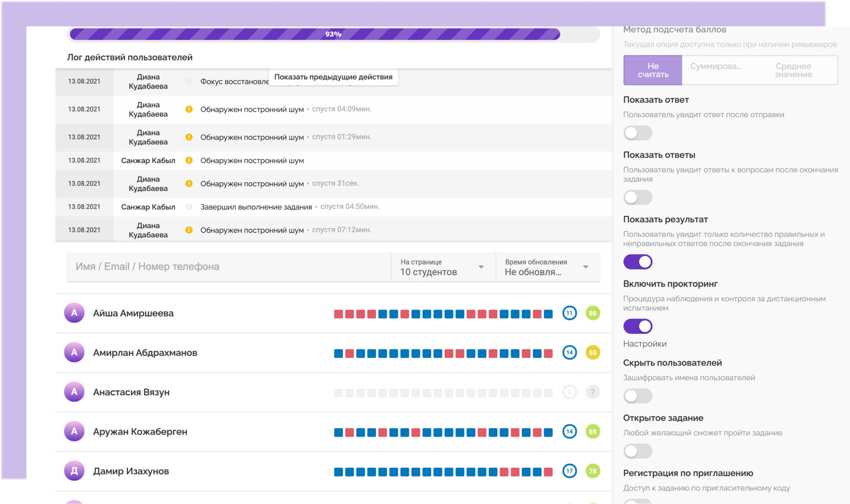Click Анастасия Вязун's grey question mark badge
The width and height of the screenshot is (850, 504).
pyautogui.click(x=593, y=392)
